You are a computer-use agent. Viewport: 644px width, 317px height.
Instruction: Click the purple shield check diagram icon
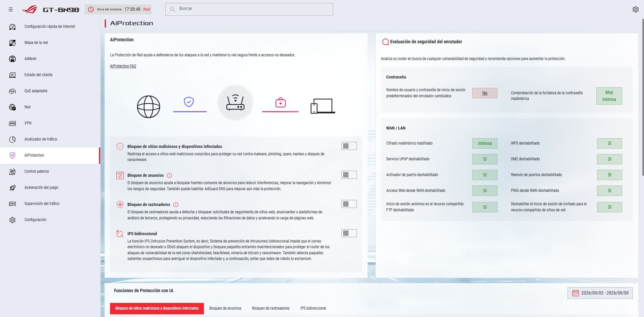click(x=189, y=102)
